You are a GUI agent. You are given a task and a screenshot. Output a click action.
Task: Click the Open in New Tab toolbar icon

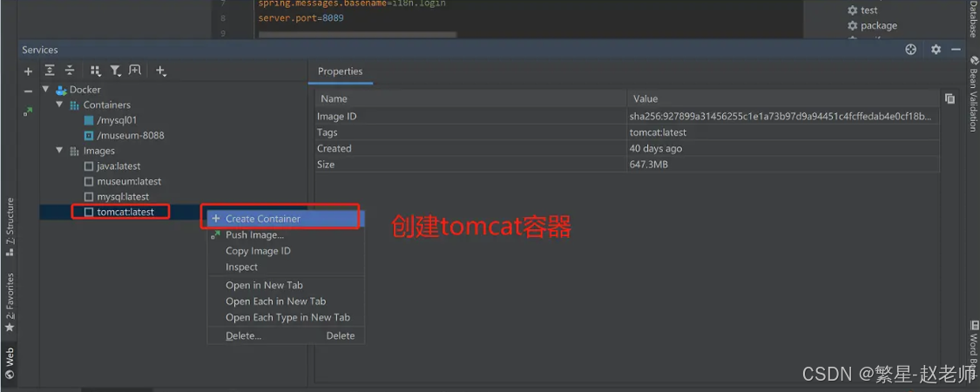tap(135, 71)
